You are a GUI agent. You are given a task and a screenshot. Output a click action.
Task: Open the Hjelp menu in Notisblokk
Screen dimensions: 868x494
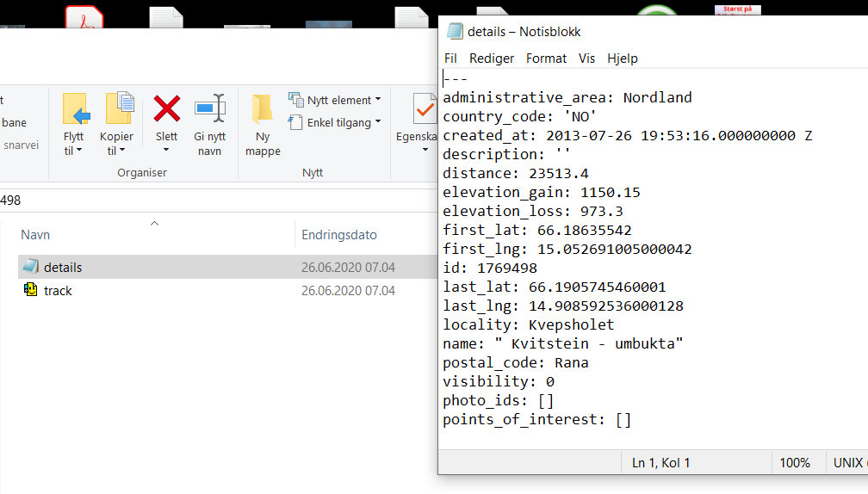623,59
